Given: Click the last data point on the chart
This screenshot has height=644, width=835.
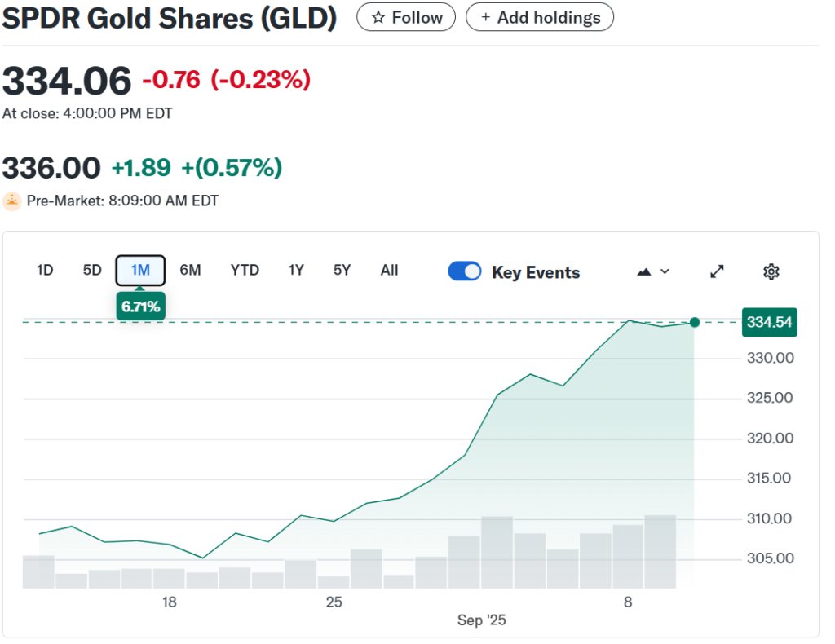Looking at the screenshot, I should [x=695, y=322].
